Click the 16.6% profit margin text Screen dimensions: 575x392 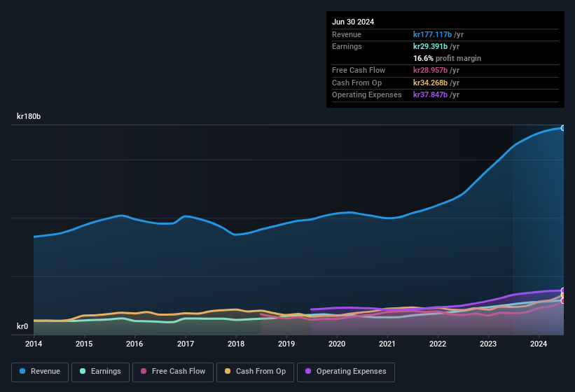447,58
